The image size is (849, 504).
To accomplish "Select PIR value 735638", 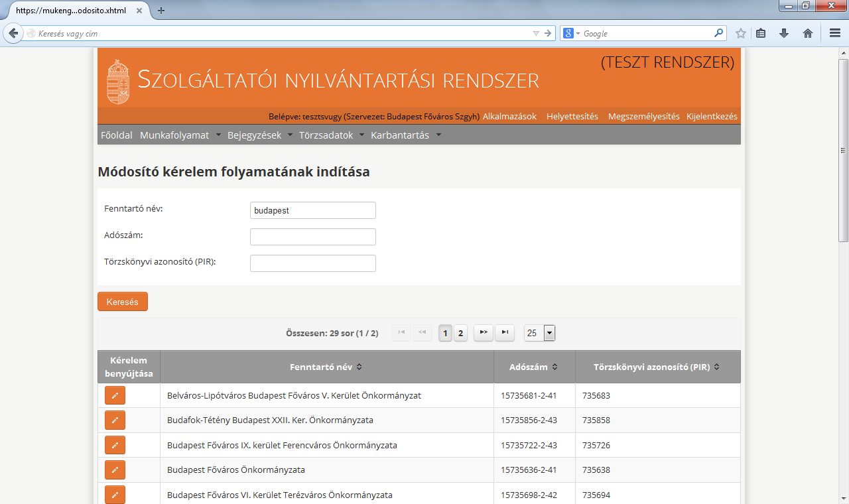I will point(596,470).
